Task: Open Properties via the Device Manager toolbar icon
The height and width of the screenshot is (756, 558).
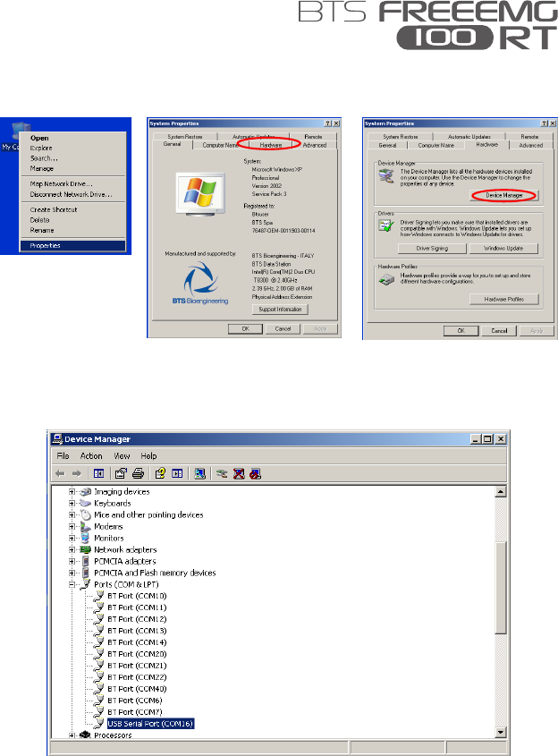Action: tap(121, 473)
